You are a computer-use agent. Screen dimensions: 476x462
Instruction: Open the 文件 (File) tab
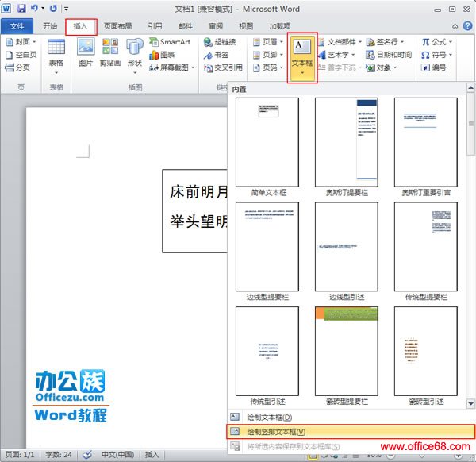click(x=17, y=25)
